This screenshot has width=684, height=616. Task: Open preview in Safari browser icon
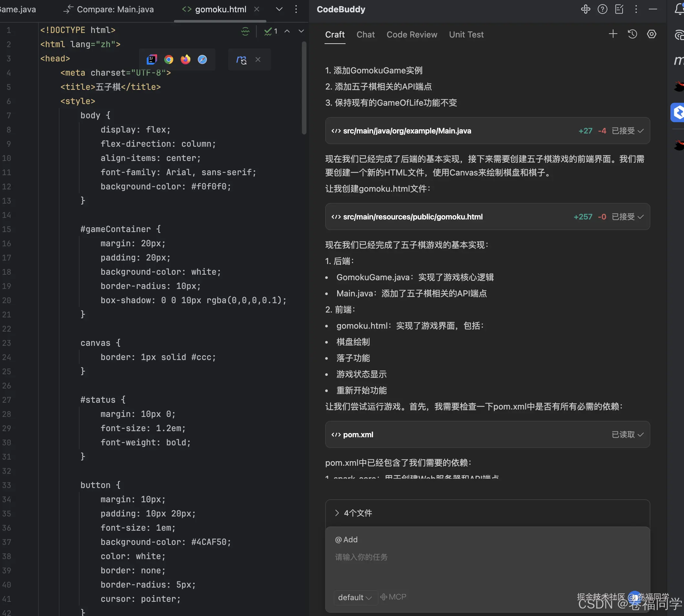202,59
